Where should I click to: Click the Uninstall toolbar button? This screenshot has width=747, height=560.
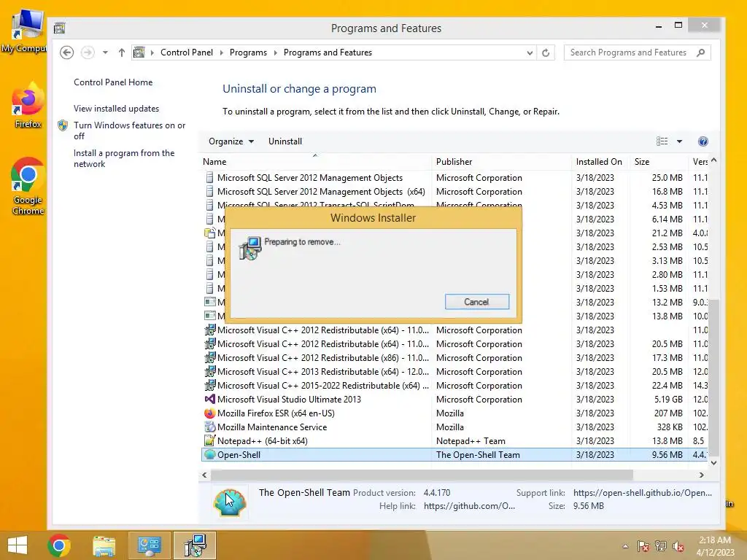(285, 141)
